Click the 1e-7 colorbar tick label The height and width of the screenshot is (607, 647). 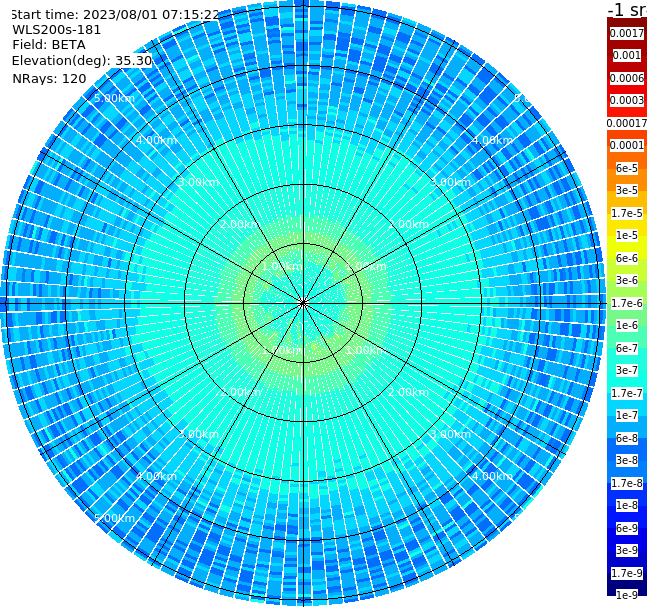tap(627, 415)
